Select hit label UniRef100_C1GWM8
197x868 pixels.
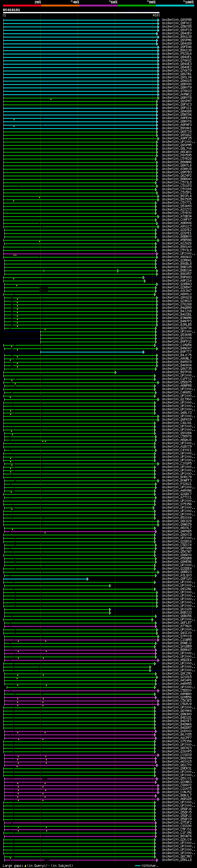(x=177, y=640)
